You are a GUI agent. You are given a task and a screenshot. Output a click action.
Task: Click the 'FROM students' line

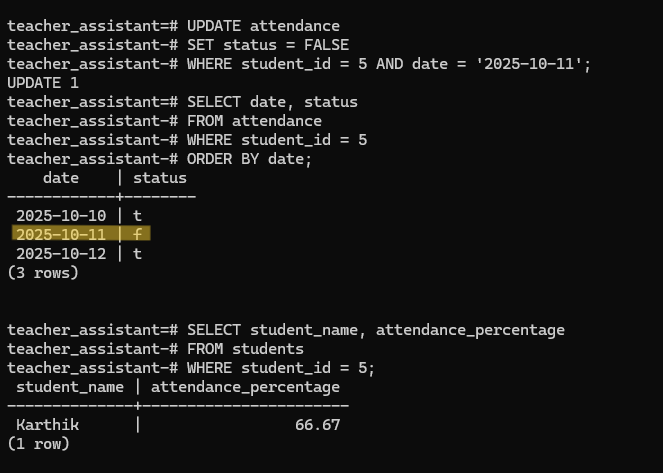[238, 349]
